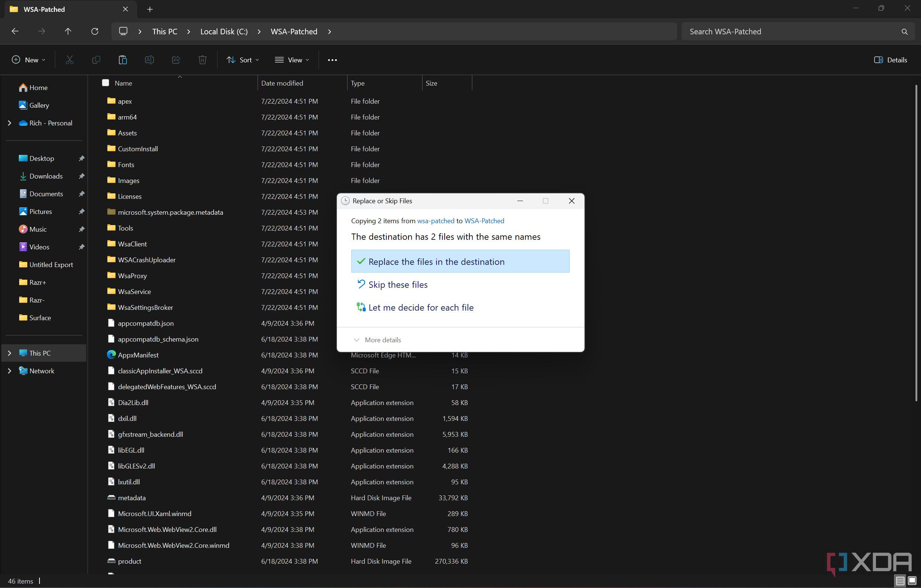Select microsoft.system.package.metadata folder
This screenshot has width=921, height=588.
tap(165, 212)
